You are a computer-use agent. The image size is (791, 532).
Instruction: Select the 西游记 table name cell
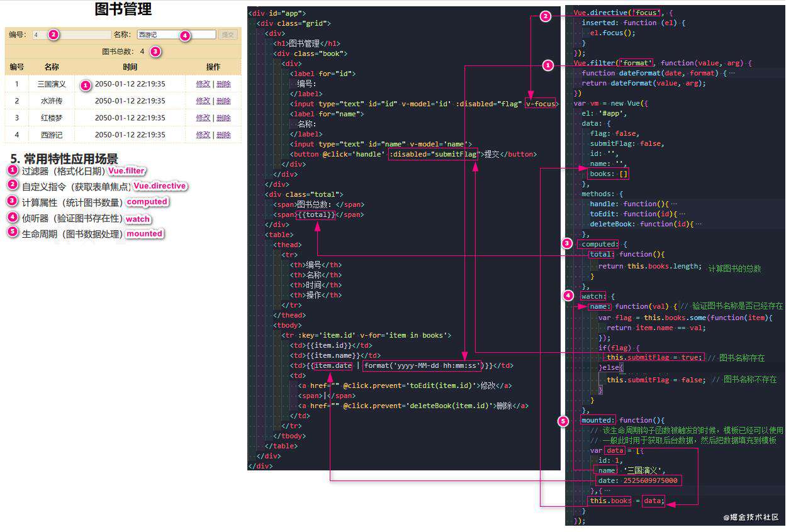coord(52,135)
